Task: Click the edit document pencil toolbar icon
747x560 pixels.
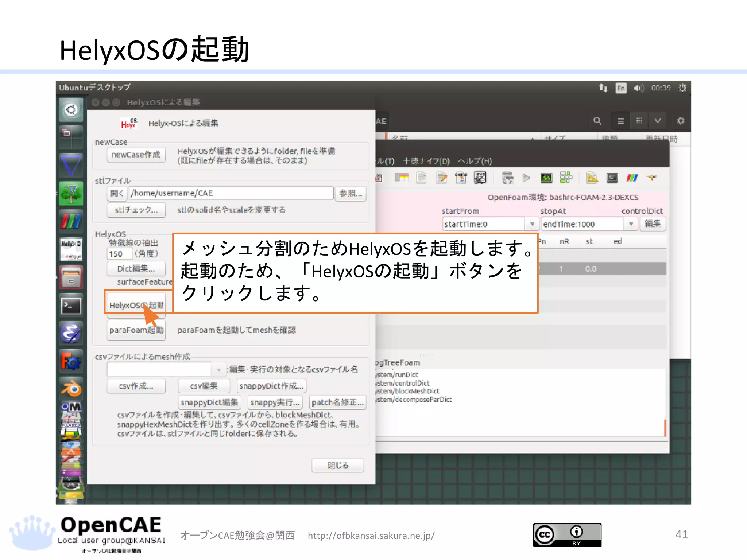Action: point(441,178)
